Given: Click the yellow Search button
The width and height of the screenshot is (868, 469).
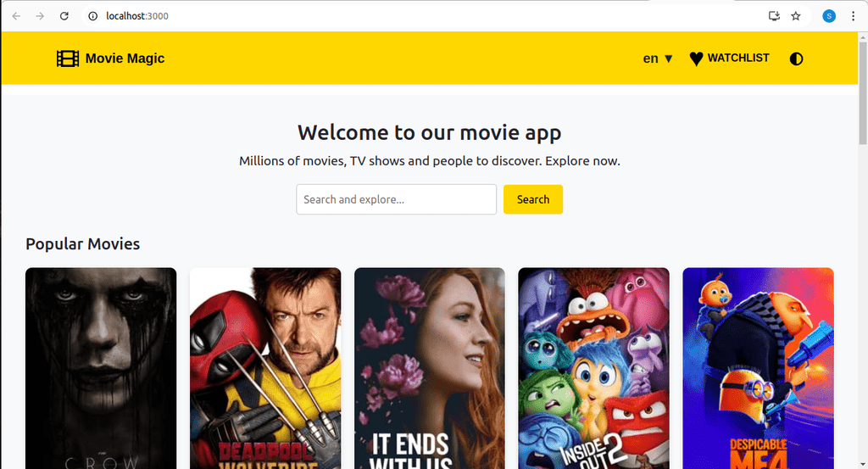Looking at the screenshot, I should [x=533, y=199].
